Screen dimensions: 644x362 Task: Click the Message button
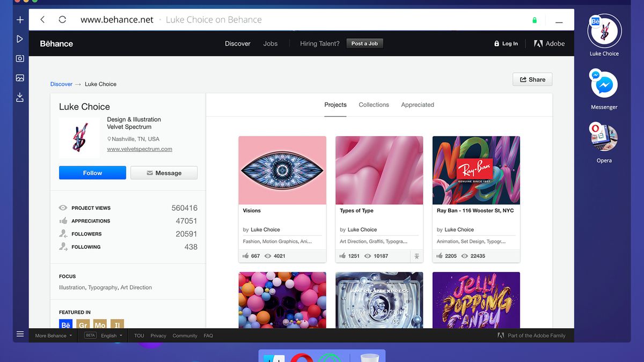tap(164, 173)
